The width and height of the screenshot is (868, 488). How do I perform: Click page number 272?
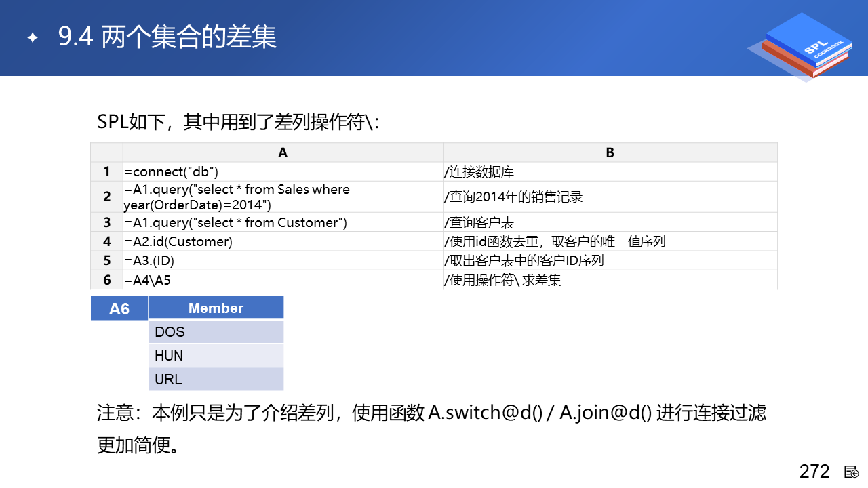click(814, 472)
